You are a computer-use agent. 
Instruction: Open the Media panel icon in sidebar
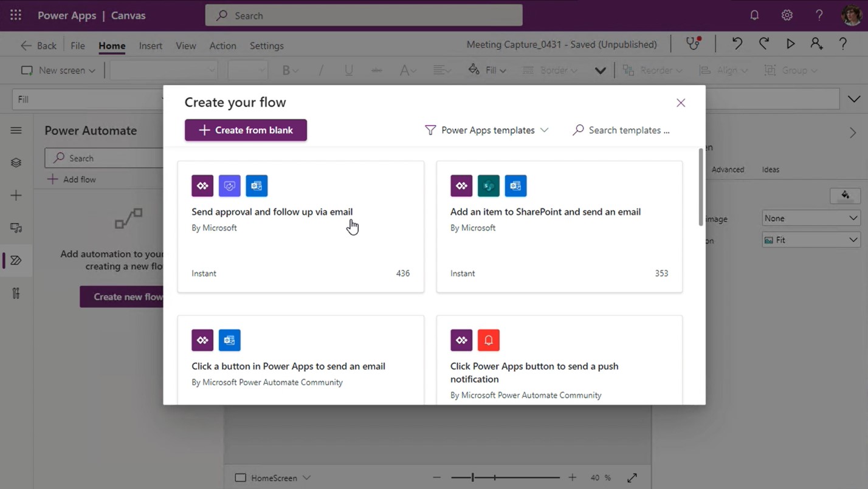tap(16, 228)
